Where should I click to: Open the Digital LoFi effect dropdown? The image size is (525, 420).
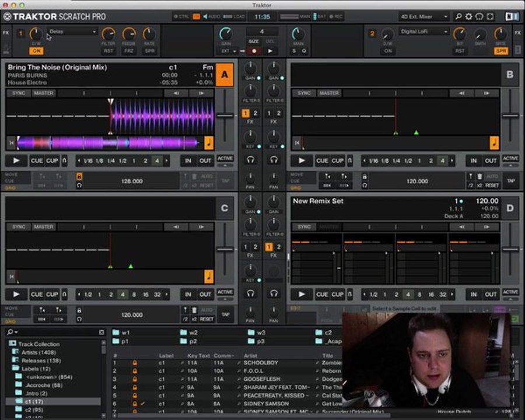(x=423, y=32)
